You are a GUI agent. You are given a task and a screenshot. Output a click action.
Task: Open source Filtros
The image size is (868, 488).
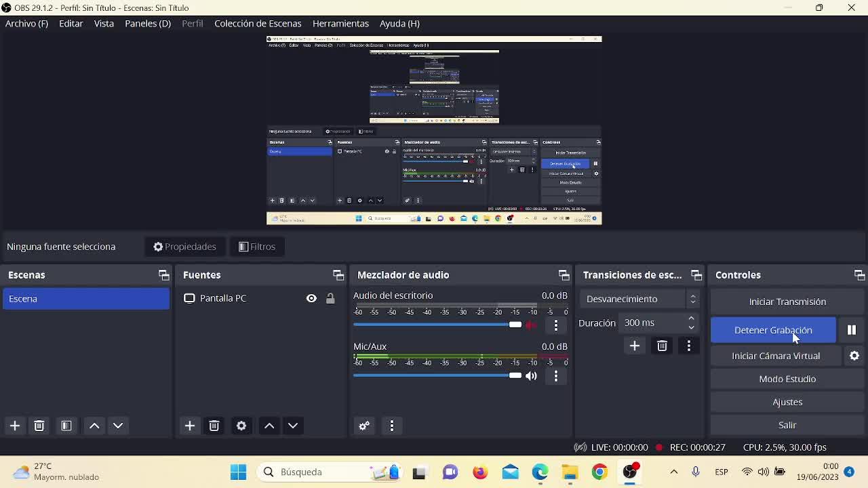[x=257, y=247]
